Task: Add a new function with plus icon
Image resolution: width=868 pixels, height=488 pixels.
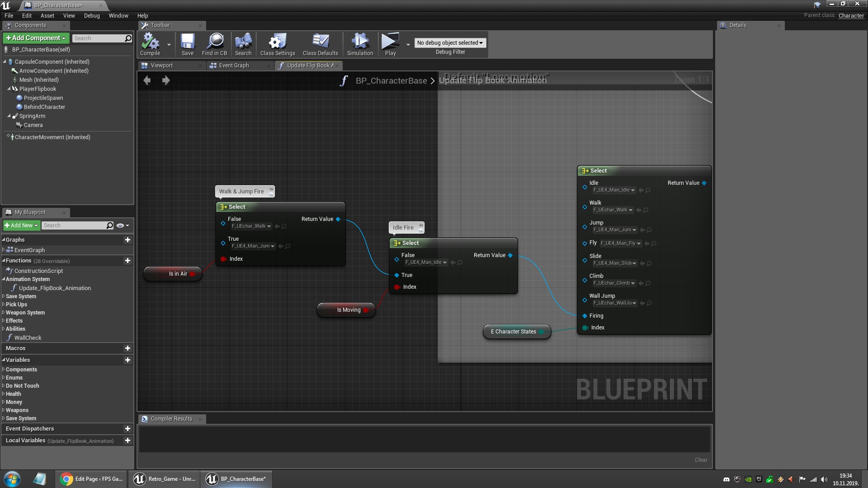Action: (x=127, y=261)
